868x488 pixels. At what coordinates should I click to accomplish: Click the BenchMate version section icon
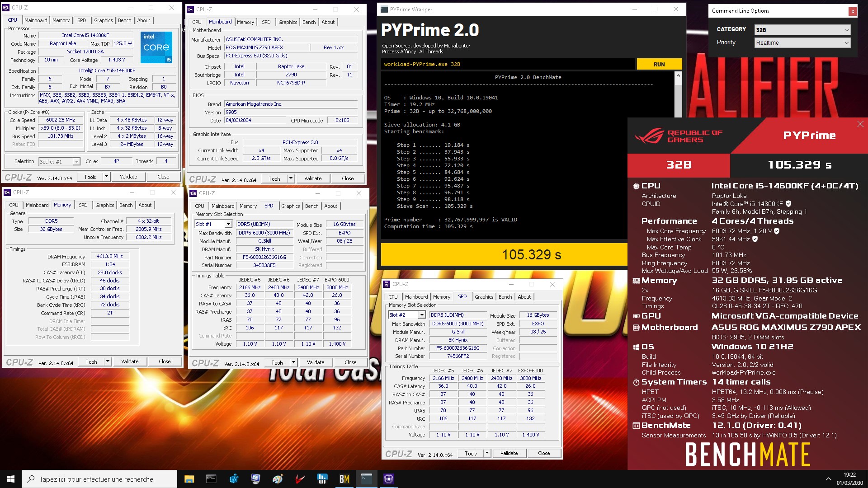(636, 426)
